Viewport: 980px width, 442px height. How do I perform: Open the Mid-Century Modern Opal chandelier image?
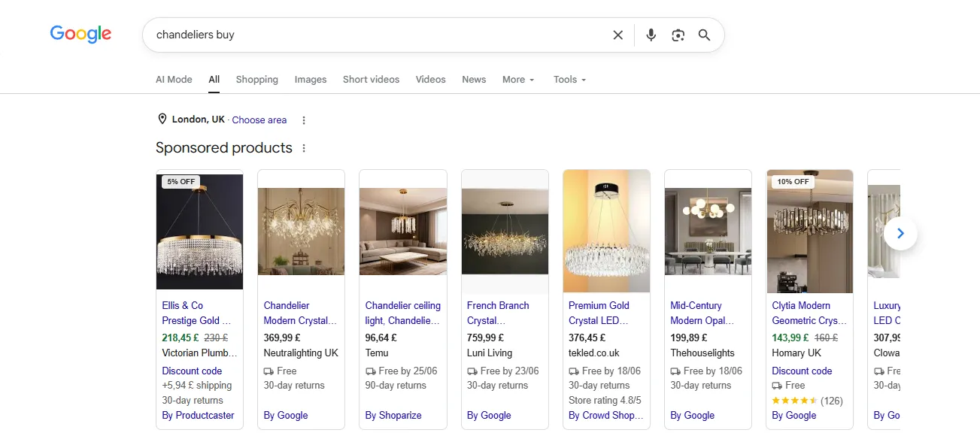coord(708,232)
